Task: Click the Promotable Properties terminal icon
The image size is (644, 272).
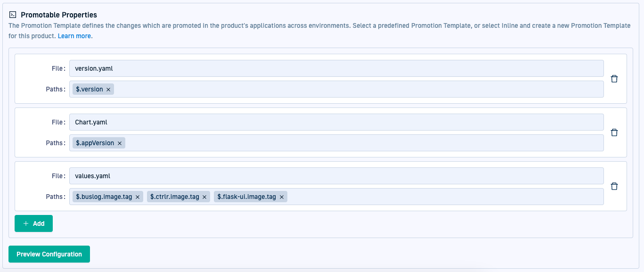Action: pos(13,15)
